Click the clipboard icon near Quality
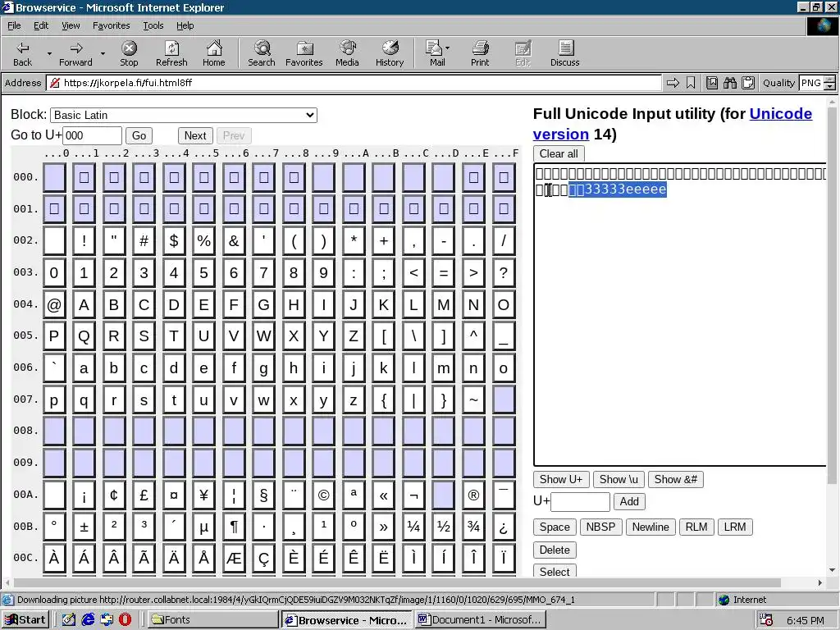This screenshot has width=840, height=630. 748,83
